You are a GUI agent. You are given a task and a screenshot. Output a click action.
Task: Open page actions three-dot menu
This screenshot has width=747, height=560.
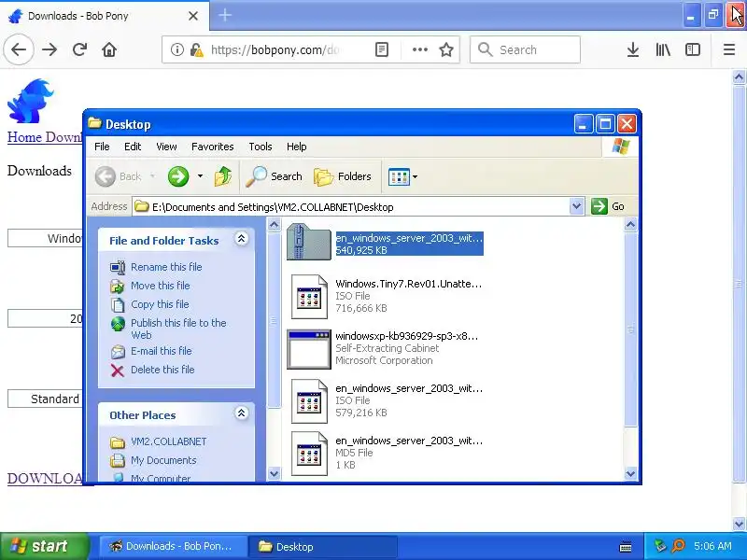(419, 49)
